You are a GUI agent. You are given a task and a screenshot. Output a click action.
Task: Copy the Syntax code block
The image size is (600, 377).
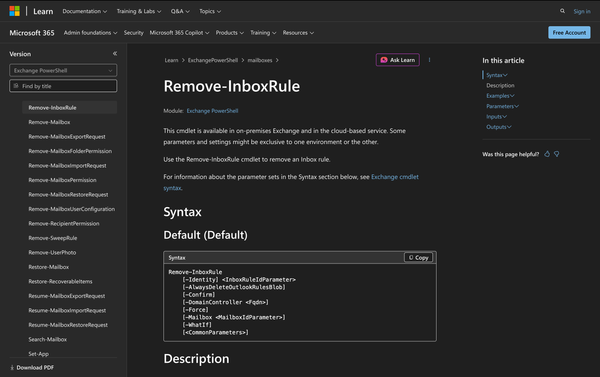pyautogui.click(x=418, y=258)
